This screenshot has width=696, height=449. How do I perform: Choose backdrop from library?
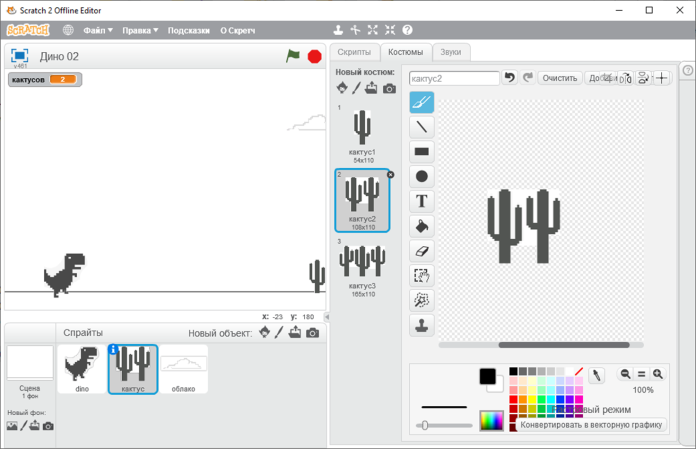[x=12, y=426]
